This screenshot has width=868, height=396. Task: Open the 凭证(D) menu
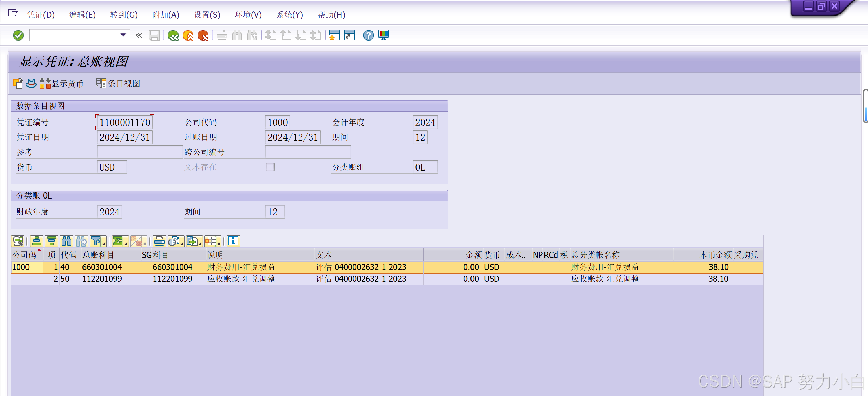41,15
